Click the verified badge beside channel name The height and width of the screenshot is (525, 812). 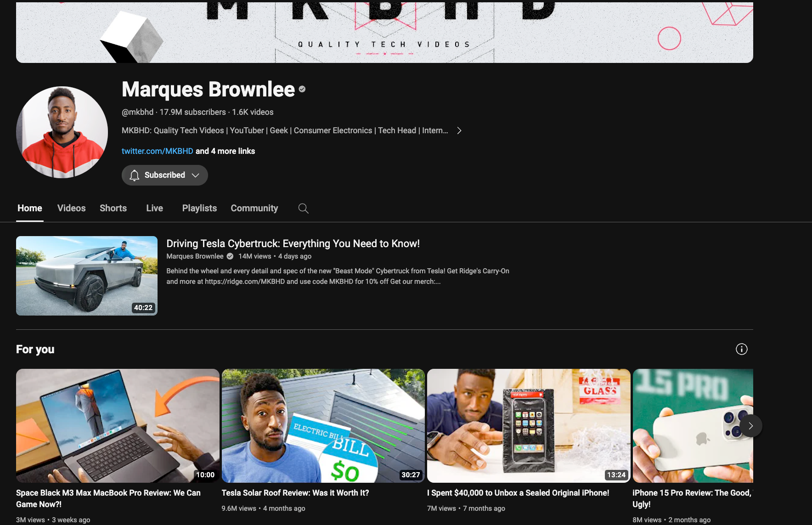(x=302, y=89)
